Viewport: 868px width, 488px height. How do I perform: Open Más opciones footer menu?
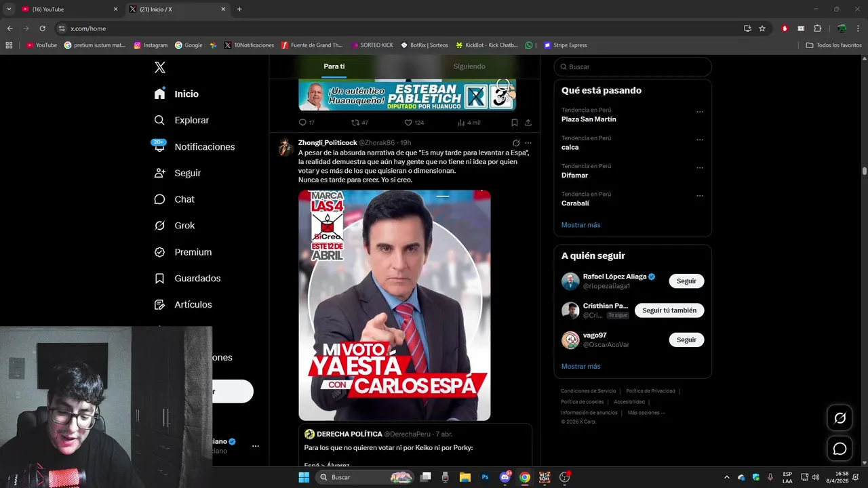646,413
